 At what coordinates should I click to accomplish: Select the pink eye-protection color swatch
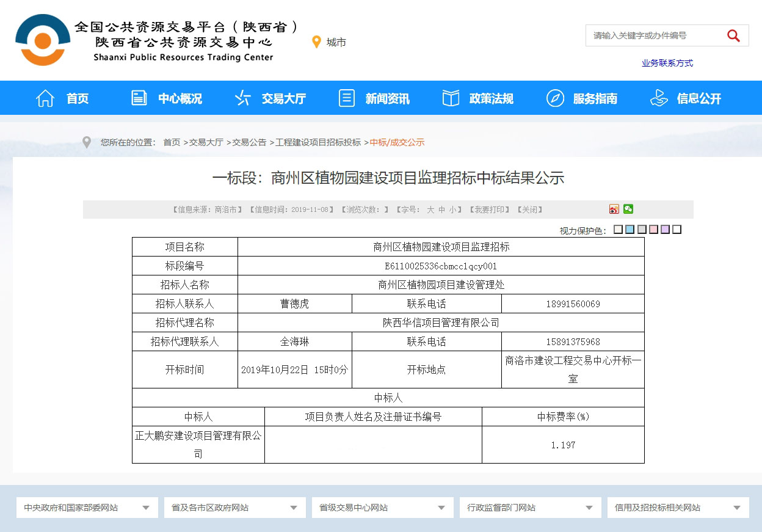point(653,230)
